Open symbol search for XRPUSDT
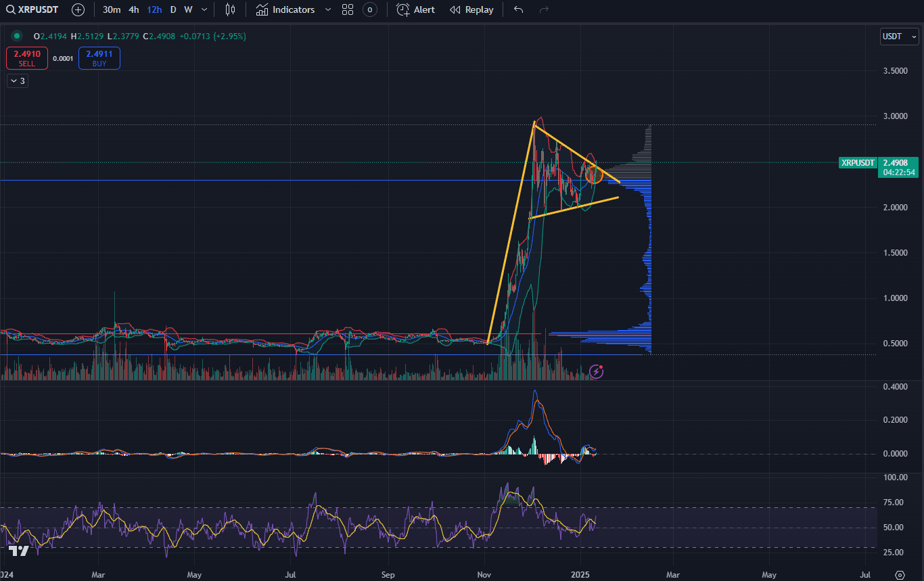The image size is (924, 581). coord(34,9)
